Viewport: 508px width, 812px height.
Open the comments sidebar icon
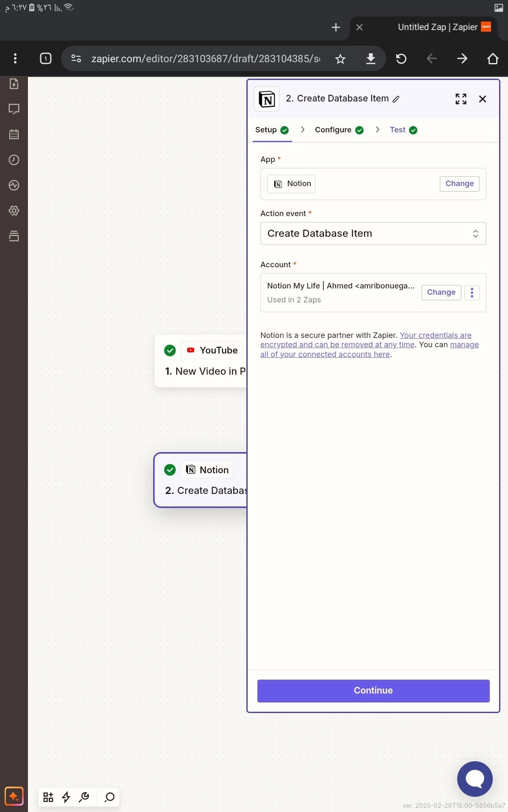[x=14, y=109]
